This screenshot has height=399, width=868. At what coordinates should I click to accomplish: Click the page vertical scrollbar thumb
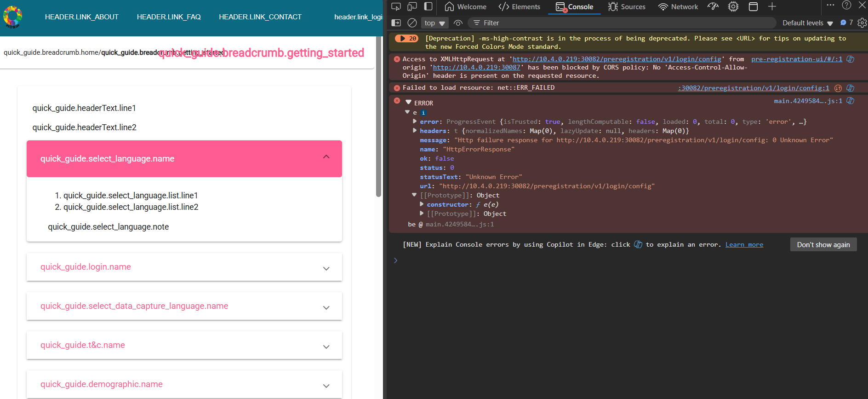coord(378,117)
